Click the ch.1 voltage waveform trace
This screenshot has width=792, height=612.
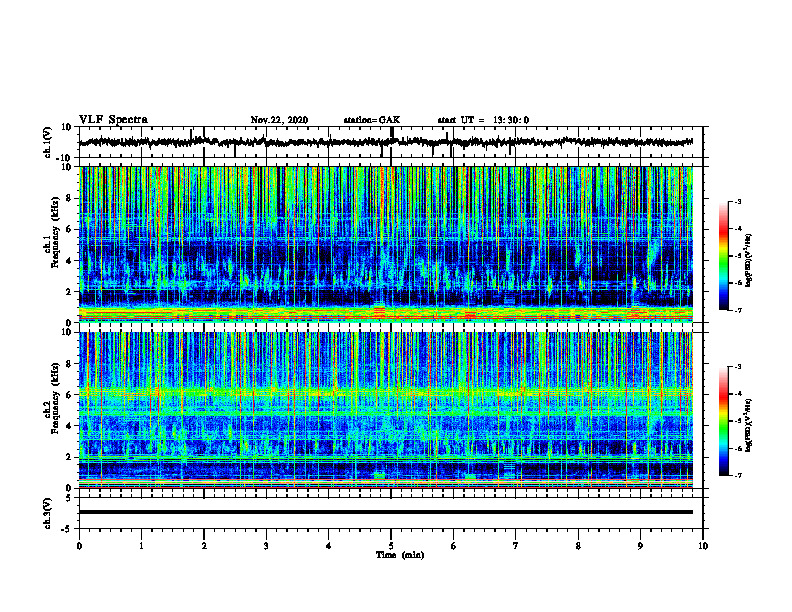(x=386, y=142)
